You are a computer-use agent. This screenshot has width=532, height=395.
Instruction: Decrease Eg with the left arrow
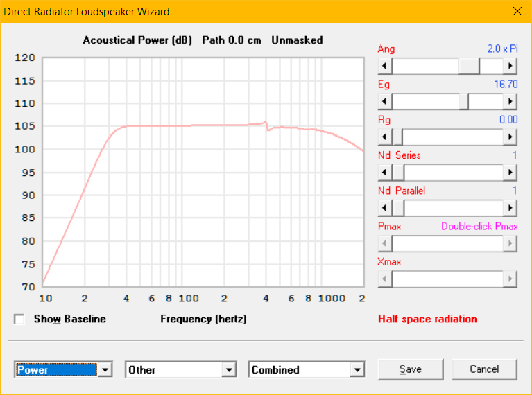coord(385,101)
